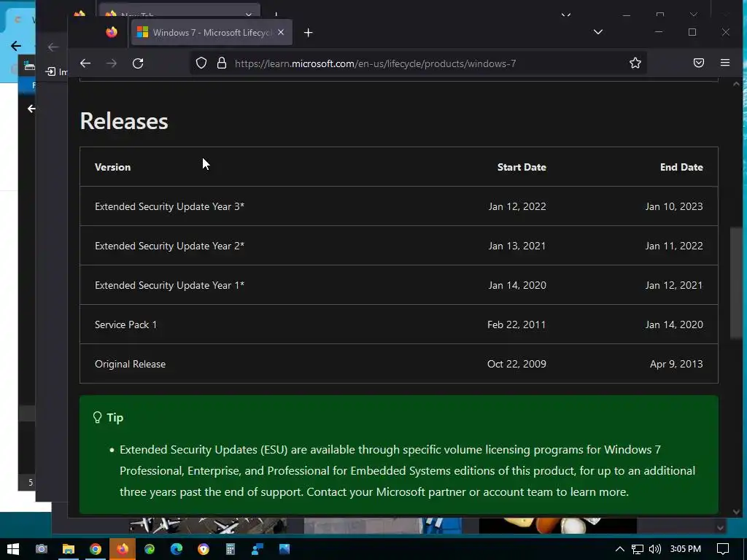
Task: Close the Windows 7 - Microsoft Lifecycle tab
Action: click(x=281, y=32)
